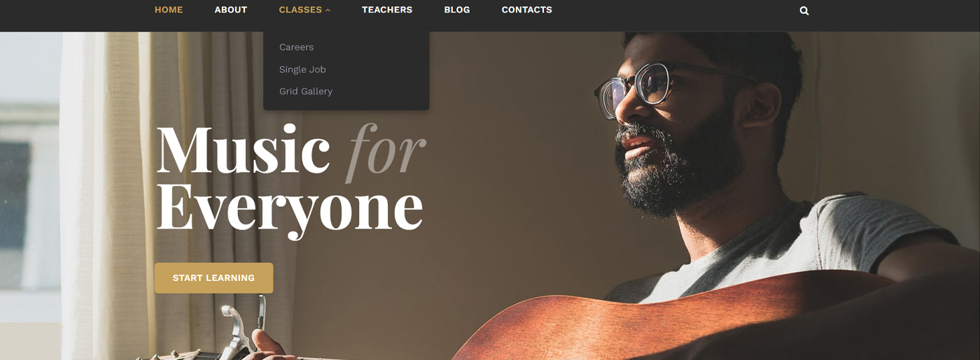Open the ABOUT page
This screenshot has height=360, width=980.
coord(231,10)
